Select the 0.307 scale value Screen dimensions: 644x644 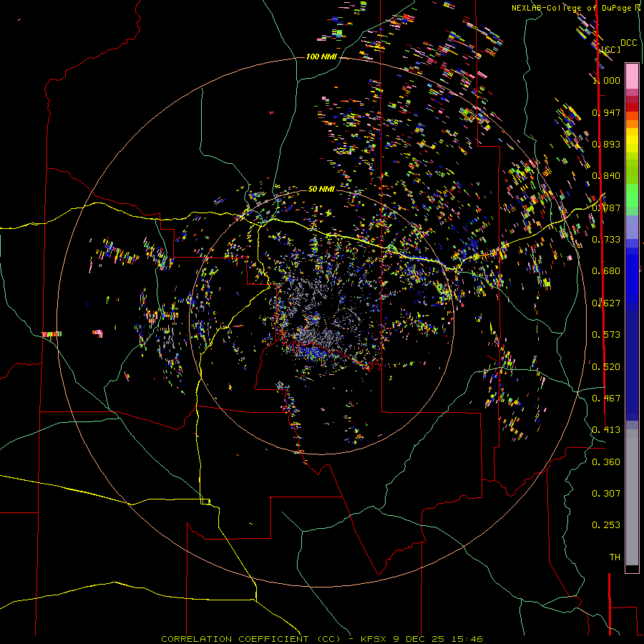(606, 494)
